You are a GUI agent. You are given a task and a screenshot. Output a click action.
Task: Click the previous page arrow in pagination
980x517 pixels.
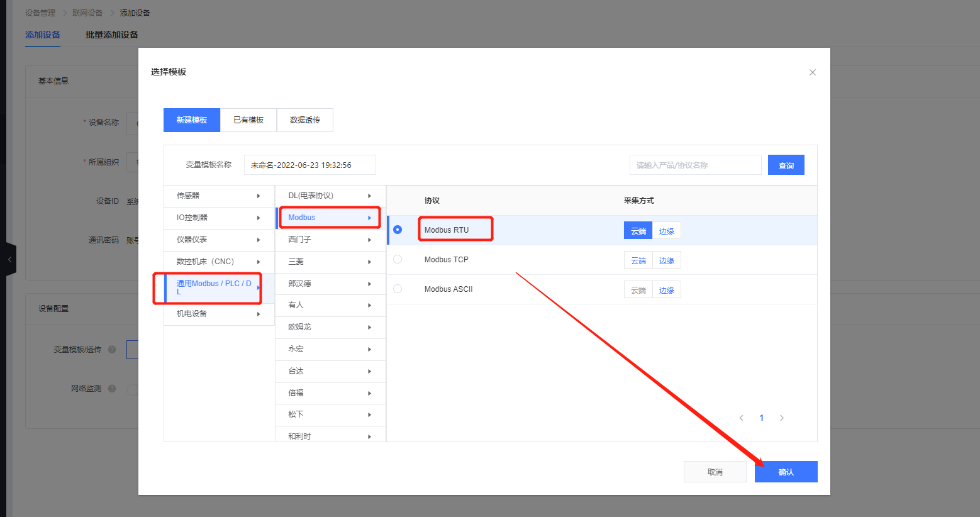[x=742, y=418]
